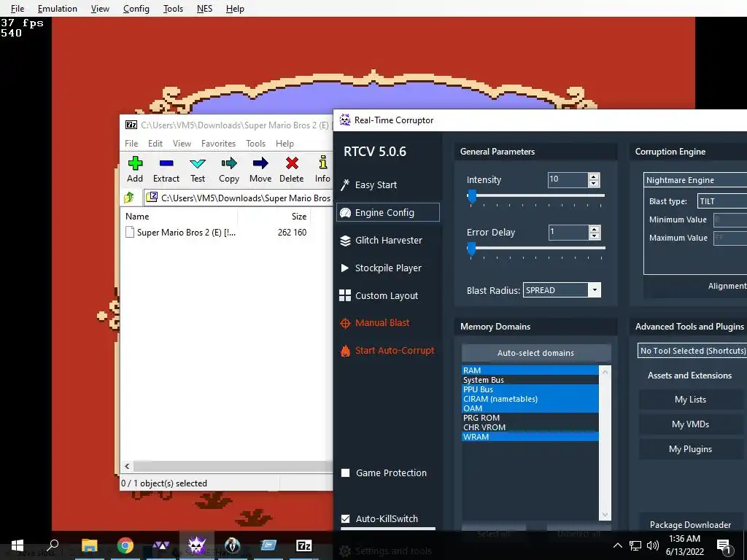Deselect PPU Bus memory domain
Screen dimensions: 747x560
point(530,389)
